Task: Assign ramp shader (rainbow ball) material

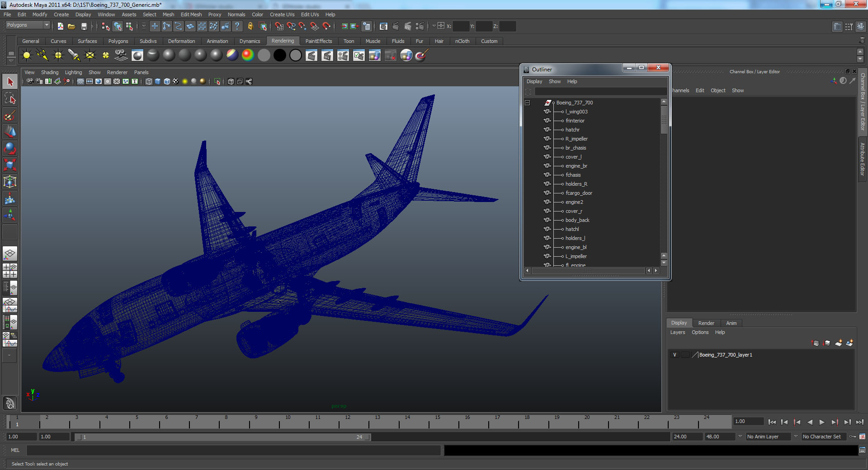Action: pyautogui.click(x=248, y=55)
